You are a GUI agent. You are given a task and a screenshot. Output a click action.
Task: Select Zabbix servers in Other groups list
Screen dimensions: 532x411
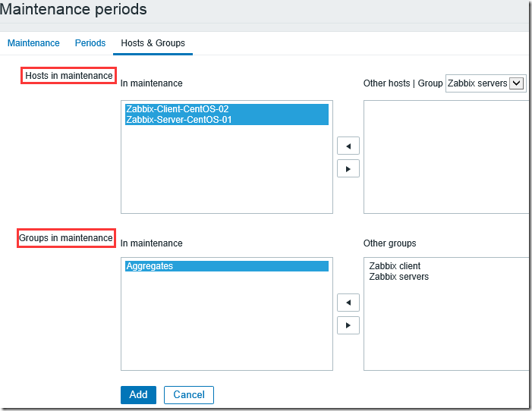[398, 277]
